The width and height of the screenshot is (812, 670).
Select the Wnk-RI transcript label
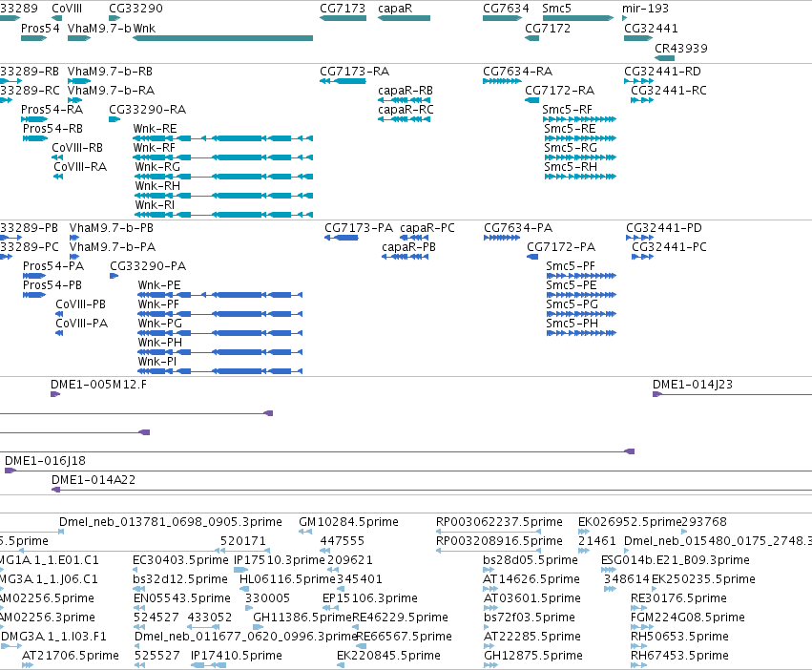155,205
